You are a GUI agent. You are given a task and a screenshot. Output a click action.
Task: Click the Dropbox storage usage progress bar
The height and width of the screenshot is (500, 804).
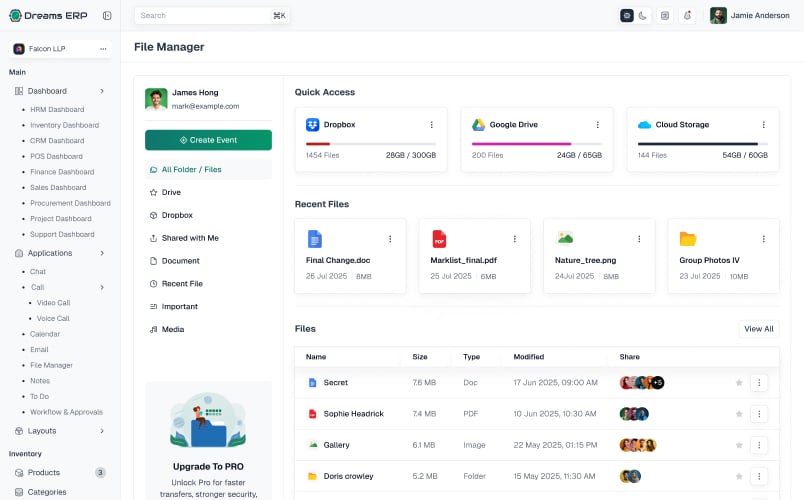click(x=371, y=144)
